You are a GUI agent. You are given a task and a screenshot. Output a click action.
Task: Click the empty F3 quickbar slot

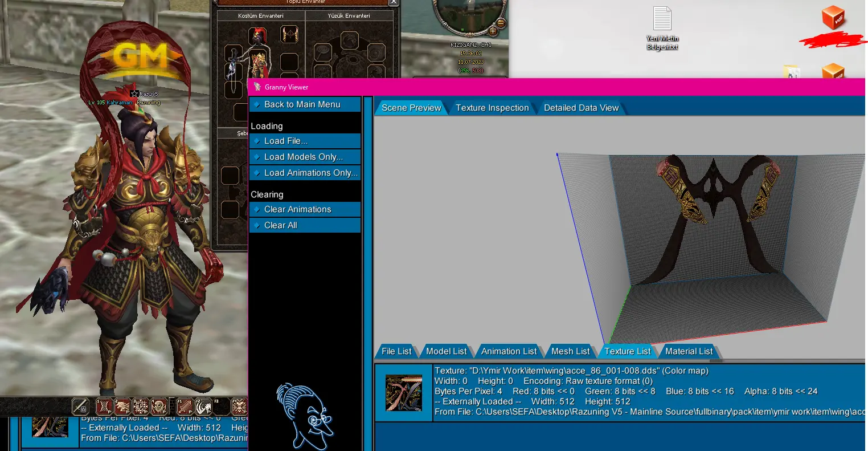222,407
